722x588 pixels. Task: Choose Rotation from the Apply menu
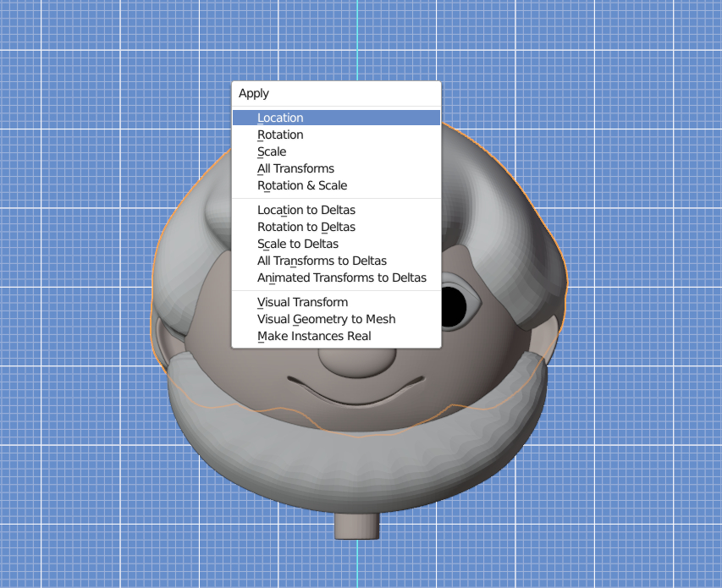pyautogui.click(x=280, y=135)
